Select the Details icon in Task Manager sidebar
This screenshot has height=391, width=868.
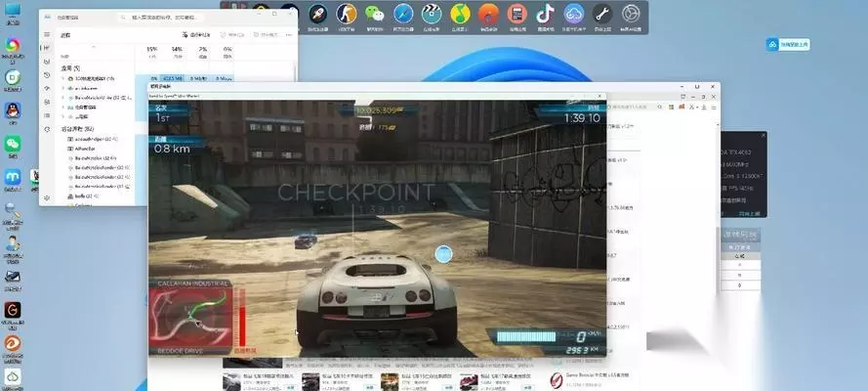pyautogui.click(x=47, y=115)
